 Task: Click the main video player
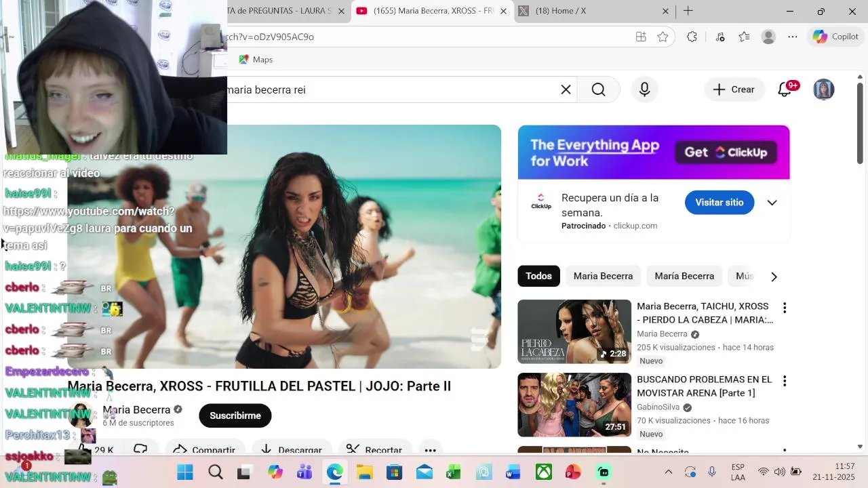coord(284,247)
